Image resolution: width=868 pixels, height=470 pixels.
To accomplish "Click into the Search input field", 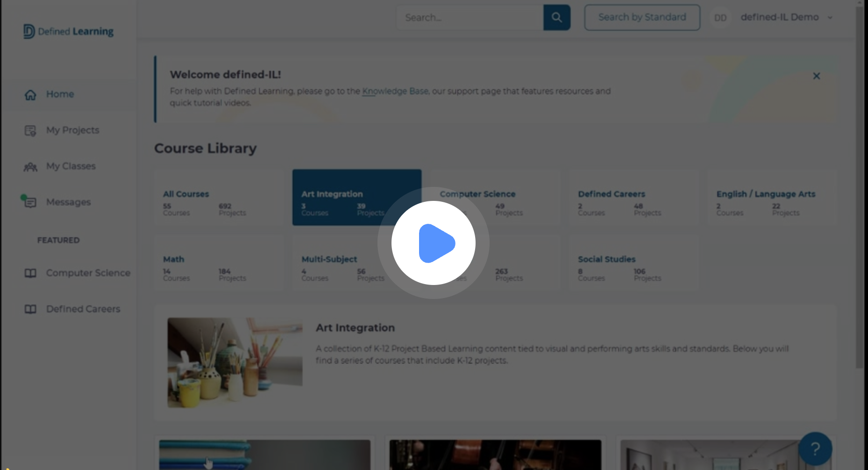I will point(470,17).
